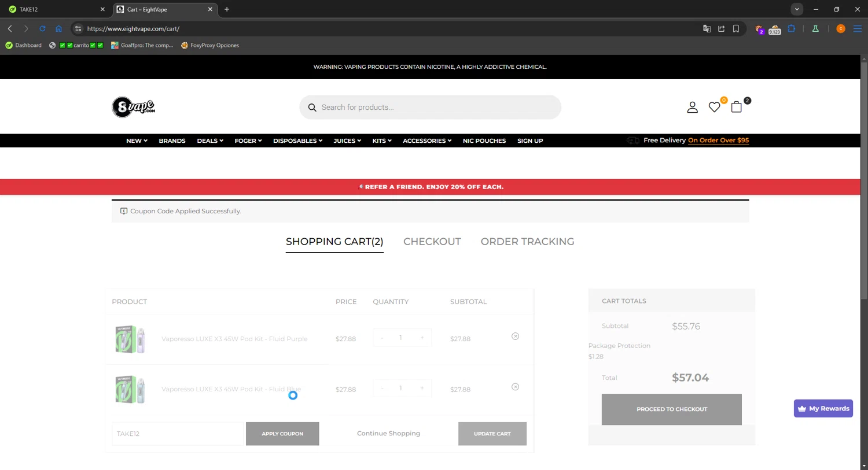868x470 pixels.
Task: Expand the ACCESSORIES menu dropdown
Action: 427,140
